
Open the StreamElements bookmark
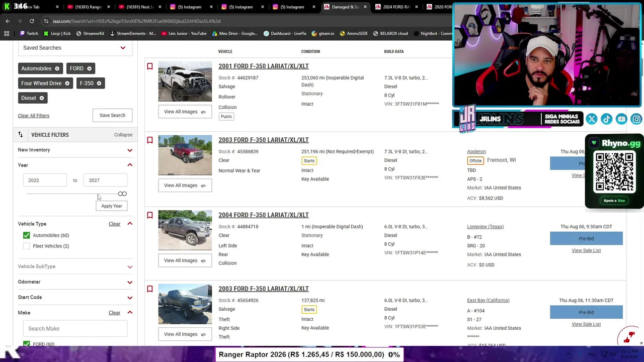point(132,34)
